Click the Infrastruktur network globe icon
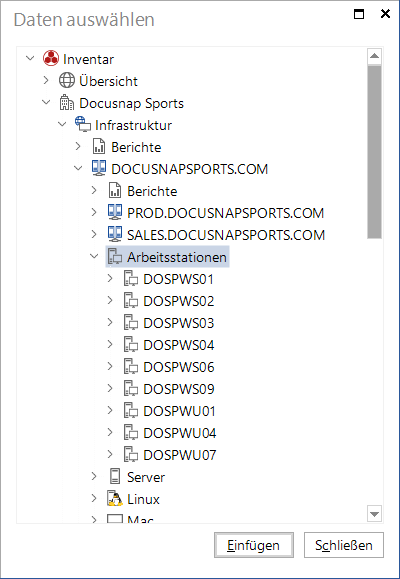Viewport: 400px width, 579px height. [x=83, y=124]
